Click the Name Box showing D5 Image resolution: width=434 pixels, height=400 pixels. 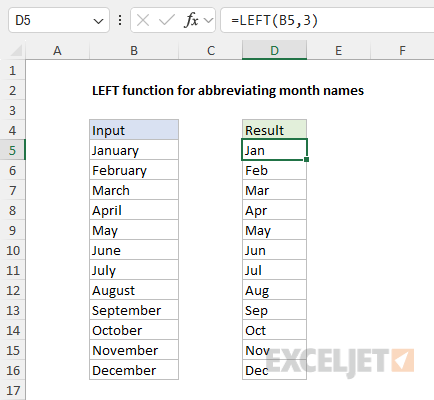[x=59, y=21]
